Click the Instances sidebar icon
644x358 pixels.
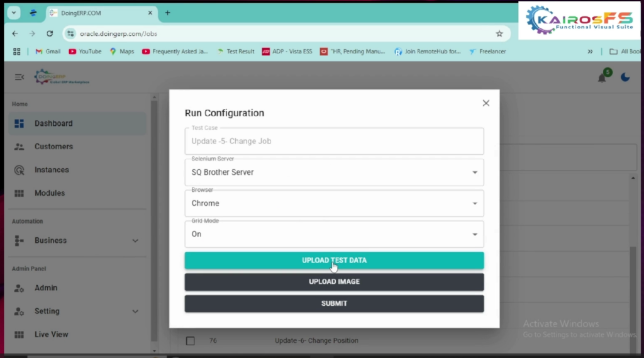coord(19,170)
